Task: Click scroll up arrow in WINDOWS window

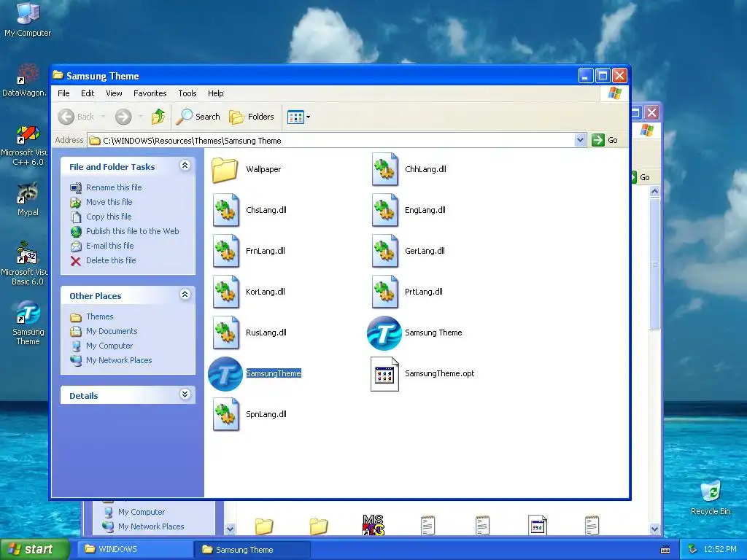Action: (654, 192)
